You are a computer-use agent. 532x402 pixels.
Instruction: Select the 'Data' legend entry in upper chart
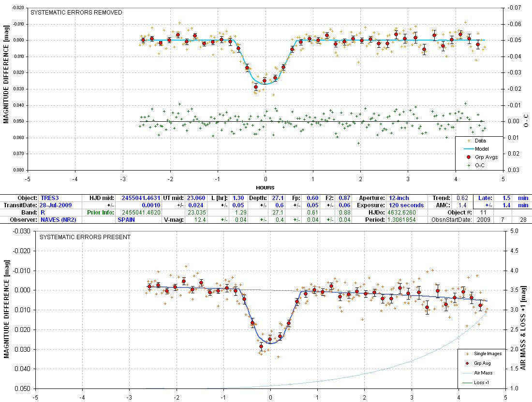(x=480, y=141)
